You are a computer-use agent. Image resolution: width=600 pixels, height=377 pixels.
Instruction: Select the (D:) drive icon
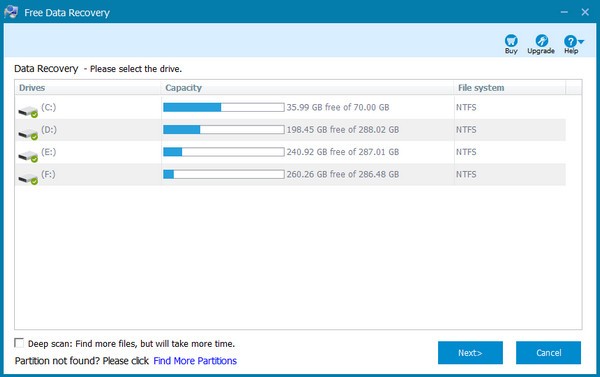(x=28, y=134)
